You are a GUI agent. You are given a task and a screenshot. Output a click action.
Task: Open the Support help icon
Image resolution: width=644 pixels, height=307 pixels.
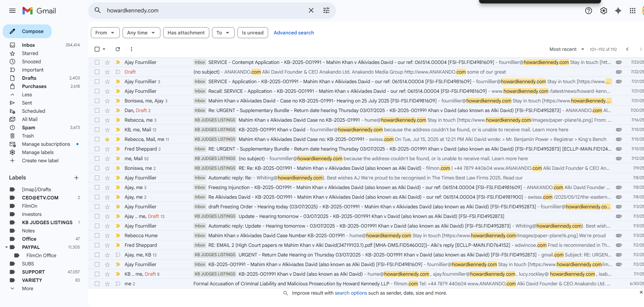(x=588, y=11)
